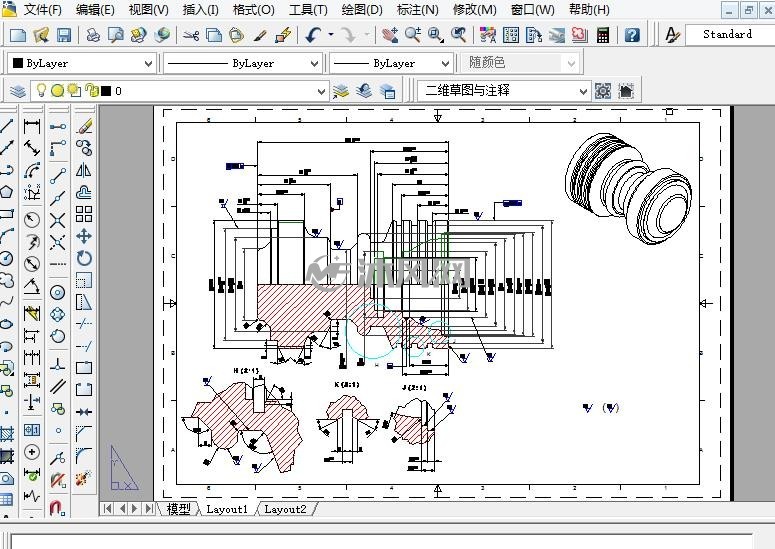Screen dimensions: 775x549
Task: Cut selection with the scissors icon
Action: pyautogui.click(x=191, y=35)
